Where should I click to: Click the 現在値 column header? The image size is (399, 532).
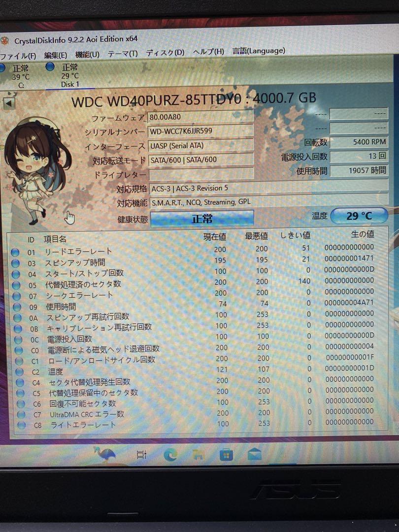(214, 236)
